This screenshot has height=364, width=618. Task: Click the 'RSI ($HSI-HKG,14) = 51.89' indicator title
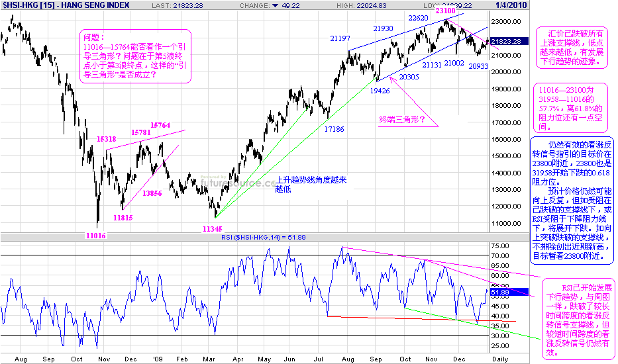(x=263, y=237)
